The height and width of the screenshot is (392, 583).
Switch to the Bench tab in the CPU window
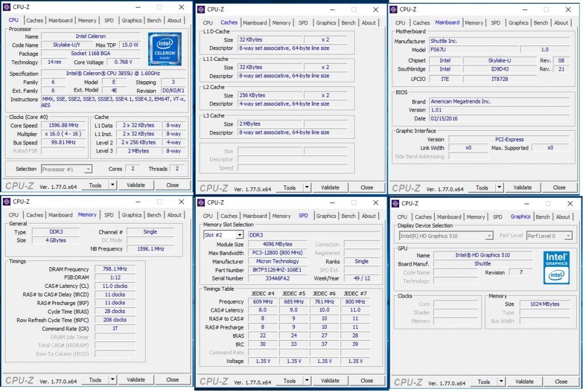154,20
